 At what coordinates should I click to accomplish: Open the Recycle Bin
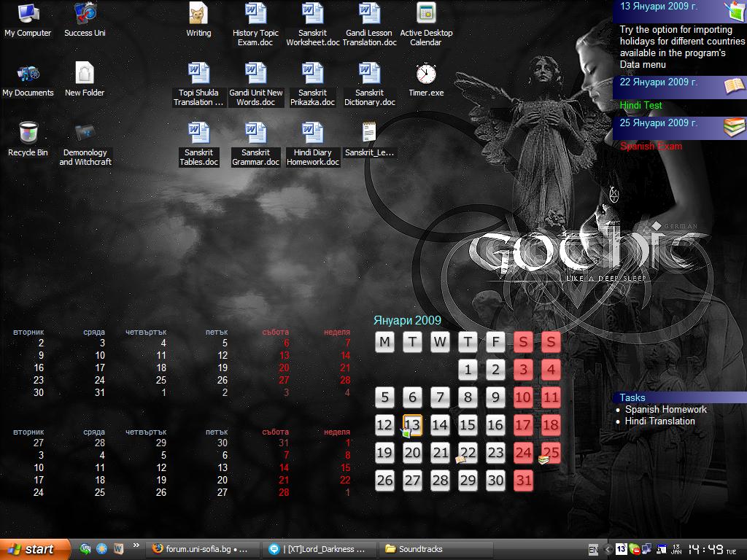(28, 133)
